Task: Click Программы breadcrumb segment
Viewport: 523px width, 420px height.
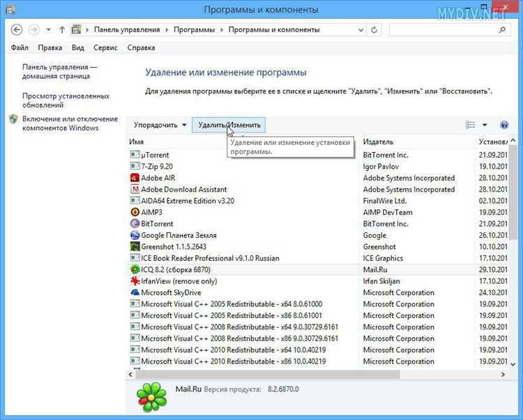Action: (194, 30)
